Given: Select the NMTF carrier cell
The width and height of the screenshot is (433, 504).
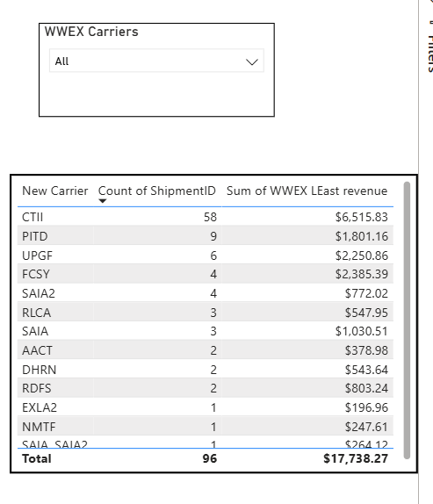Looking at the screenshot, I should [39, 427].
